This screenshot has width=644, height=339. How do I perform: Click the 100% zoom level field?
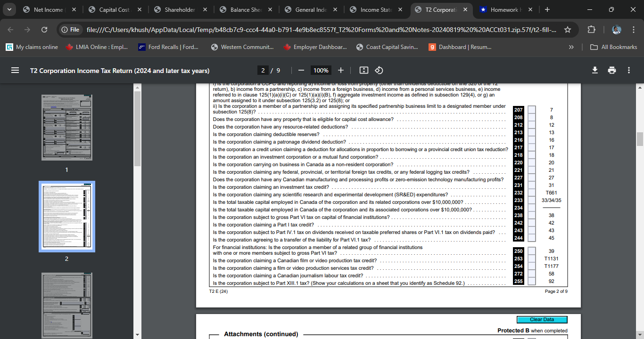click(x=321, y=70)
